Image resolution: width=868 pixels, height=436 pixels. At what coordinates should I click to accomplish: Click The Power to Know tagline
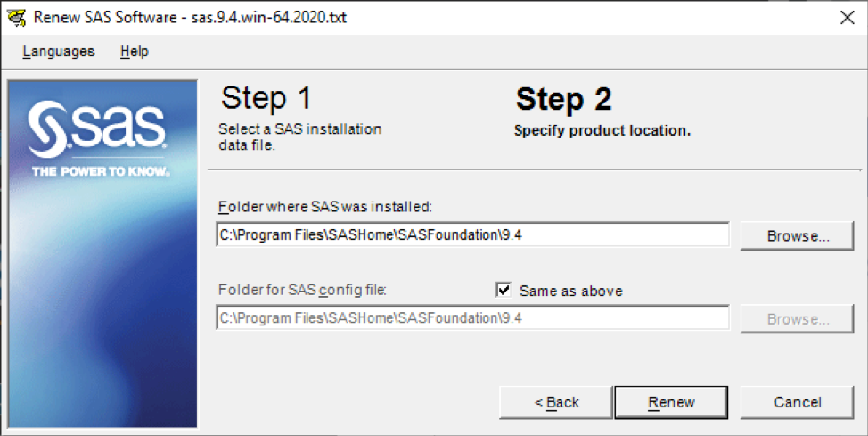click(x=100, y=172)
